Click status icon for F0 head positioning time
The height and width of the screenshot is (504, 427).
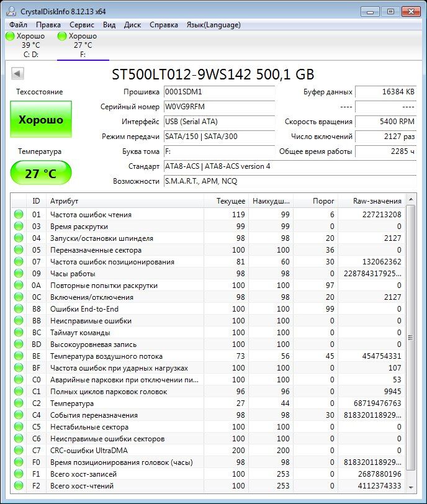tap(19, 462)
